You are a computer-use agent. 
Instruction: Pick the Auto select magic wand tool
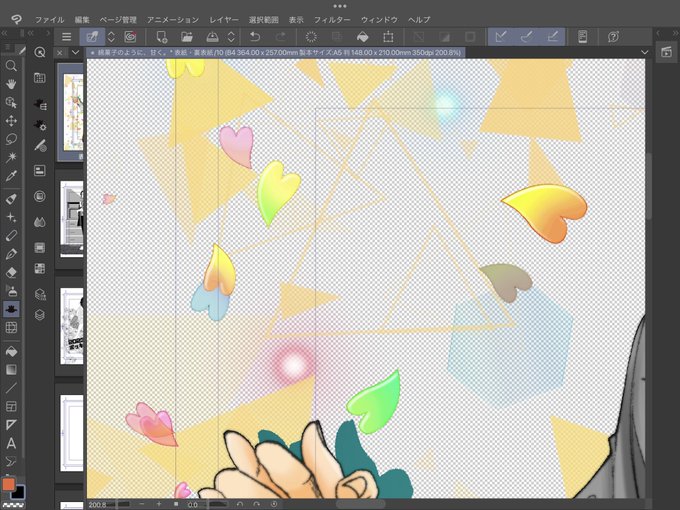point(11,157)
